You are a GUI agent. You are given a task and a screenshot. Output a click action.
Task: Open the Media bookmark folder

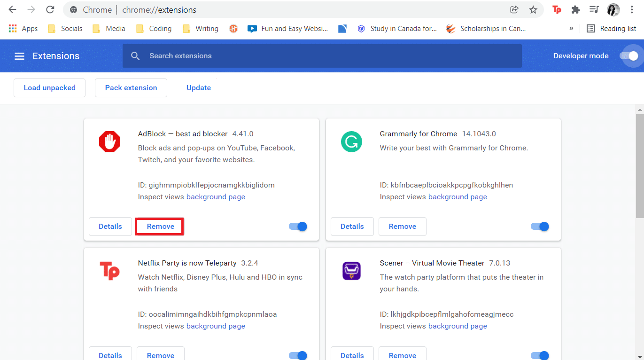coord(109,29)
